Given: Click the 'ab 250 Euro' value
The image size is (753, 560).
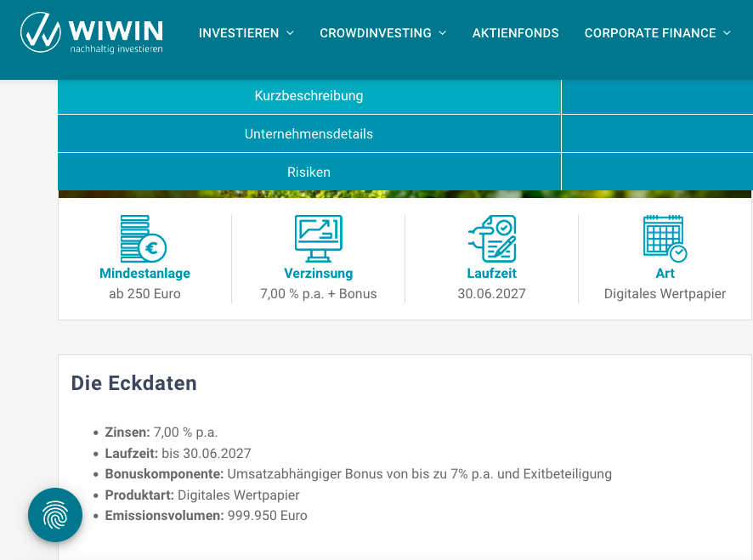Looking at the screenshot, I should (144, 293).
